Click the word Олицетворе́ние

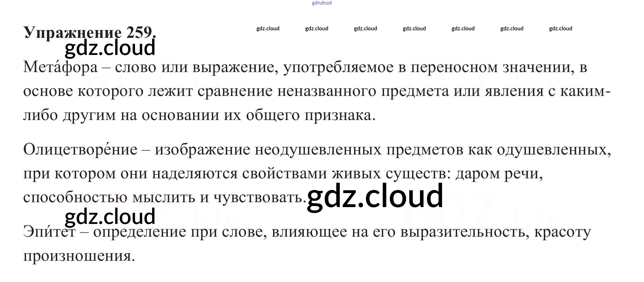80,150
